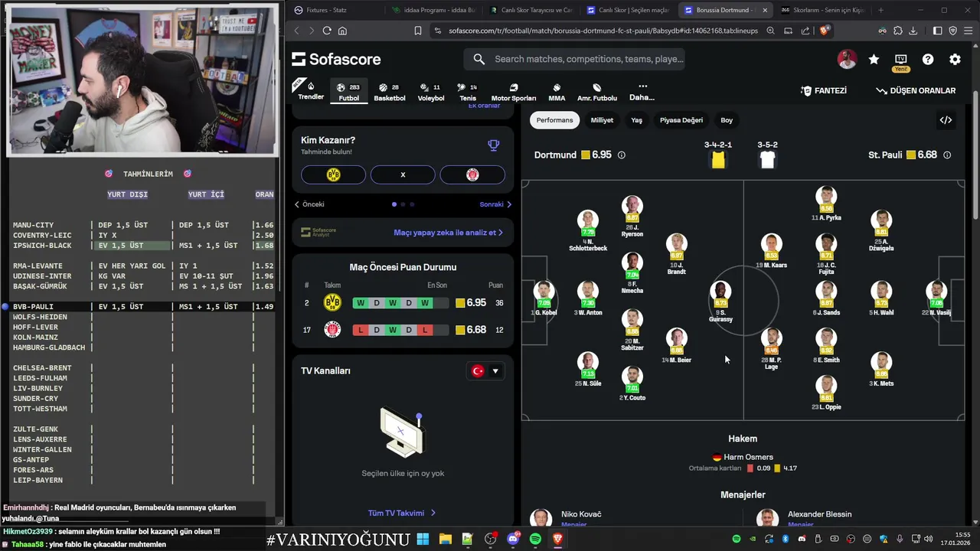Screen dimensions: 980x551
Task: Click the trophy icon beside Kim Kazanır
Action: [x=494, y=145]
